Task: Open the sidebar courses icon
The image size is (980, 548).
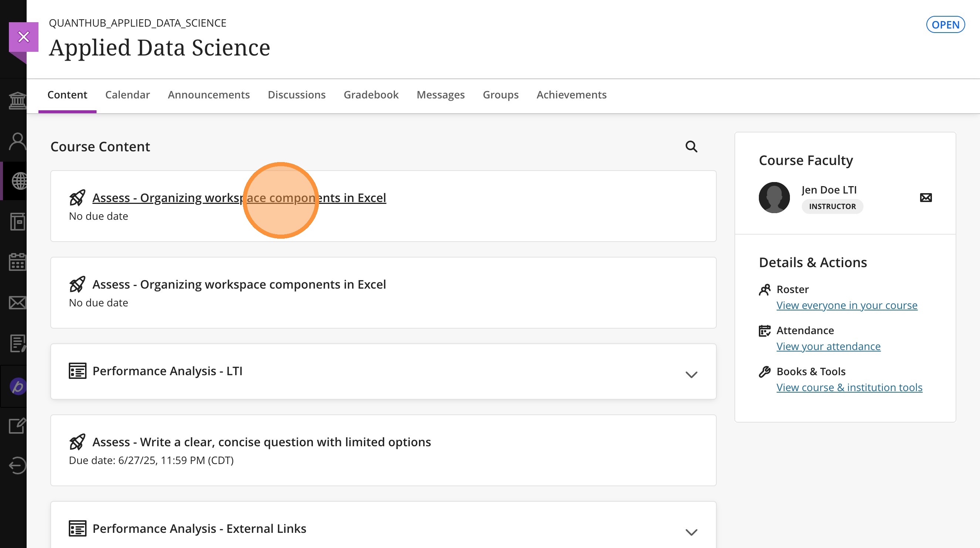Action: pos(17,222)
